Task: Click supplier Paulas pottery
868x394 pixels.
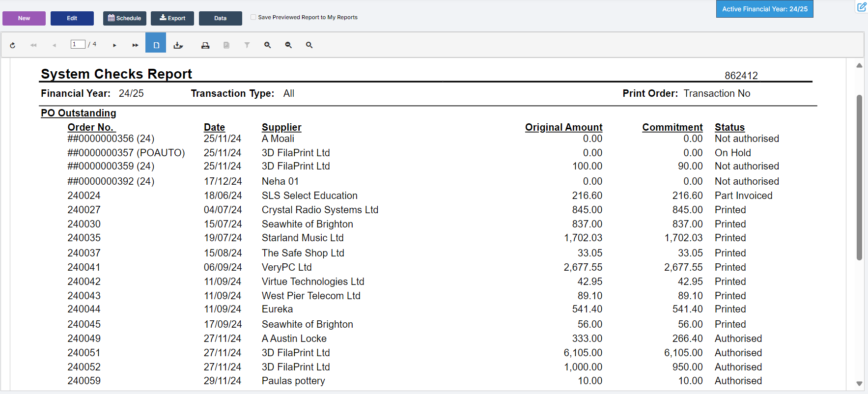Action: 293,381
